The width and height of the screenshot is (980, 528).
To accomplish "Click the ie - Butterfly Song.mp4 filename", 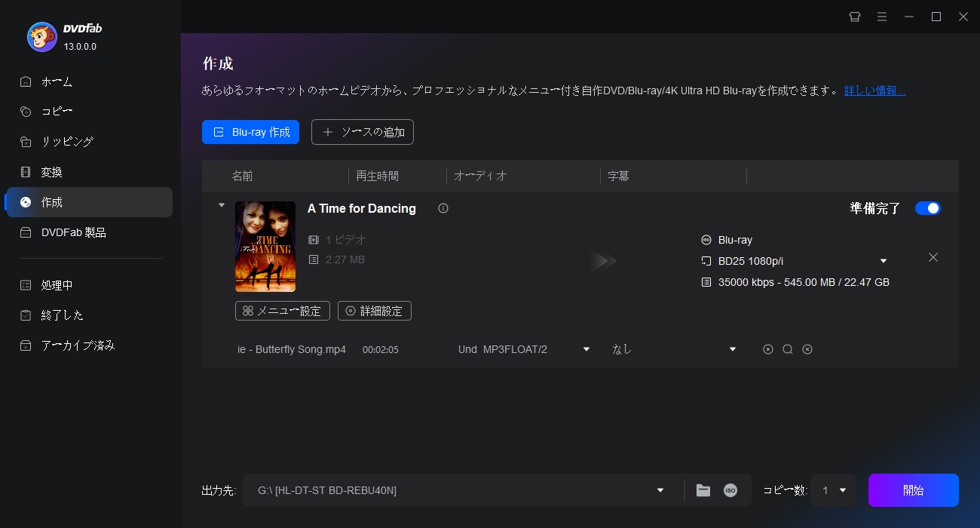I will tap(292, 349).
